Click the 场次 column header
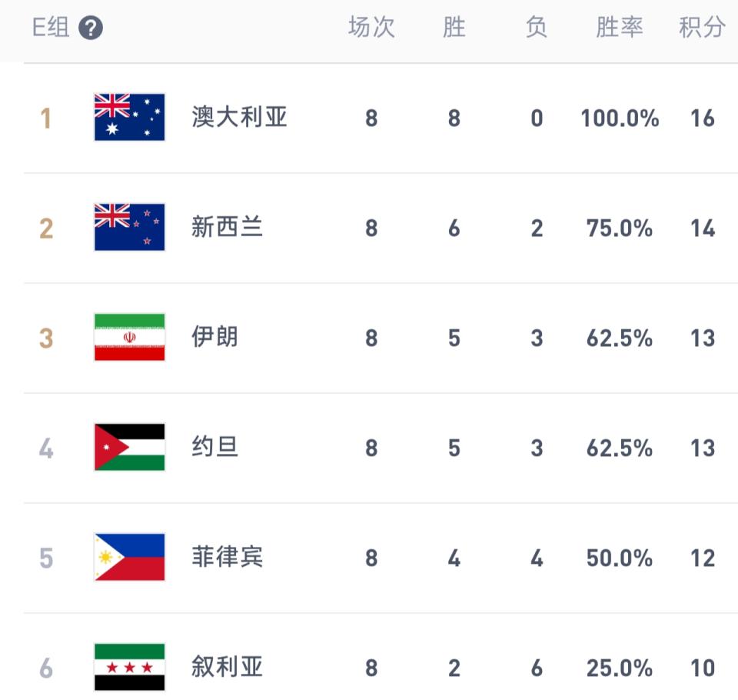Viewport: 738px width, 700px height. tap(371, 27)
